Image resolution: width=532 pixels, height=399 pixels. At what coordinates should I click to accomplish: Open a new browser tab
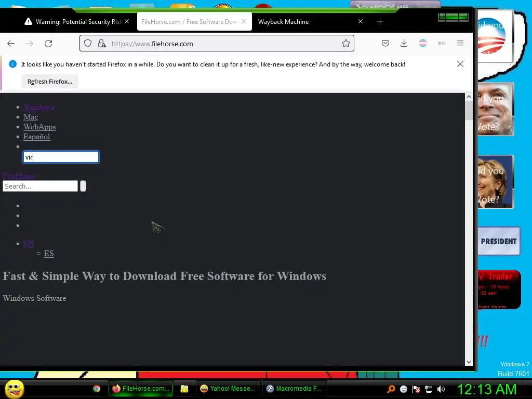380,22
